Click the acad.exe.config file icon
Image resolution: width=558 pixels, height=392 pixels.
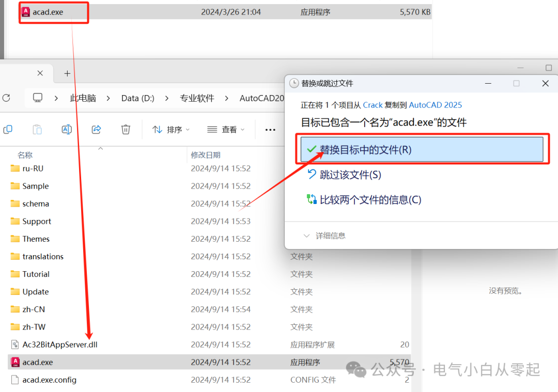coord(15,380)
